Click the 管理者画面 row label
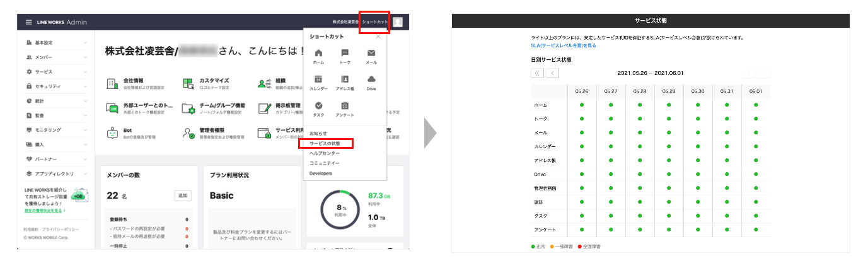Screen dimensions: 868x268 (x=545, y=188)
